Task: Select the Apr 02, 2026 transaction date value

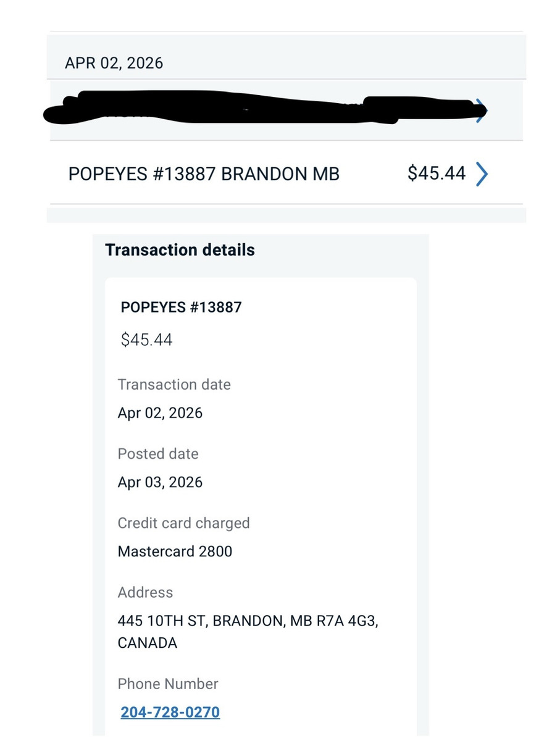Action: (x=160, y=413)
